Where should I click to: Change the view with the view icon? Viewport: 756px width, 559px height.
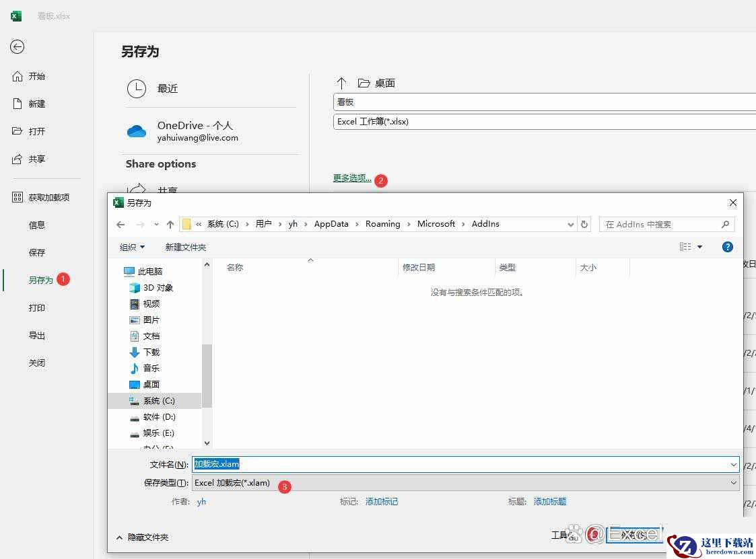pyautogui.click(x=685, y=247)
